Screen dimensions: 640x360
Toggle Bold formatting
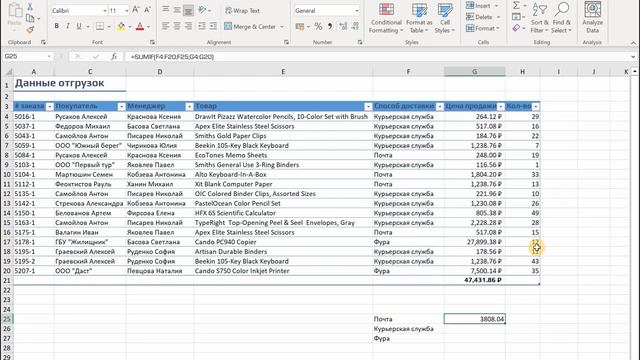tap(56, 26)
